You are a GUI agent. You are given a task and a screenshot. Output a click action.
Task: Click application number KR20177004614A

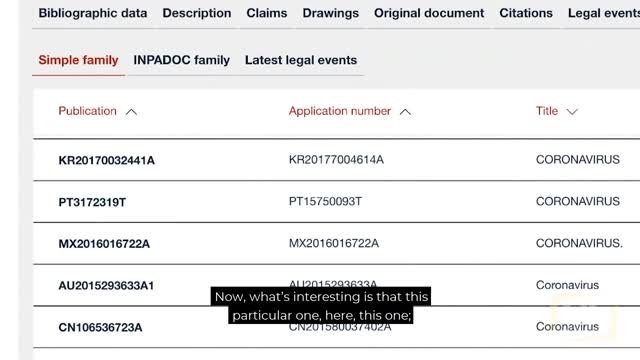[336, 160]
